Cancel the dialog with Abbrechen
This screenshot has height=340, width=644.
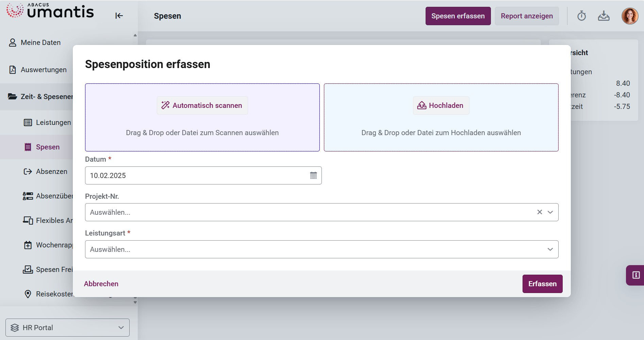101,284
